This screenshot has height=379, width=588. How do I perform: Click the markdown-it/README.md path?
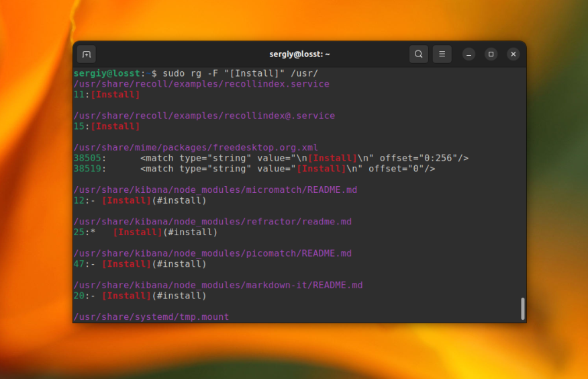click(217, 285)
